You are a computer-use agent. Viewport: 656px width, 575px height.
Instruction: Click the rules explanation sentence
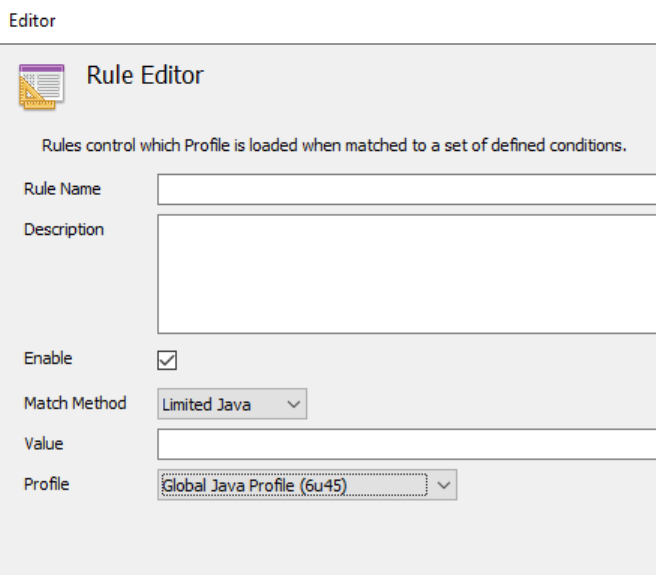tap(334, 145)
